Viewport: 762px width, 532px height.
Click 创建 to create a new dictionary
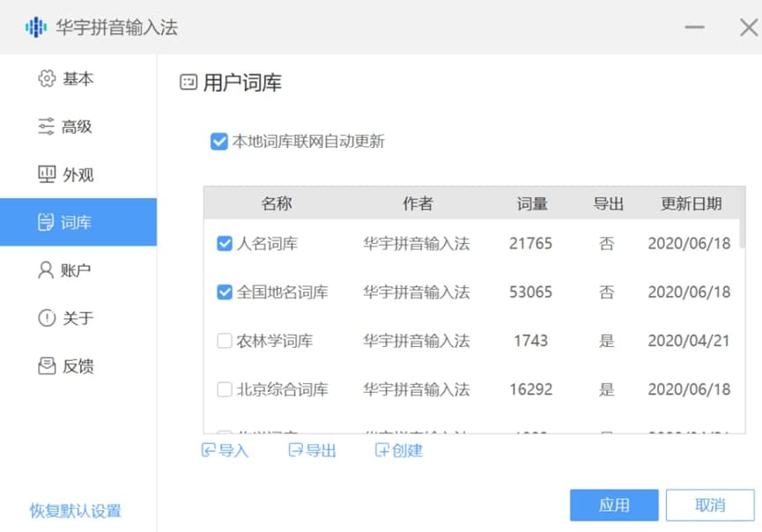[398, 451]
